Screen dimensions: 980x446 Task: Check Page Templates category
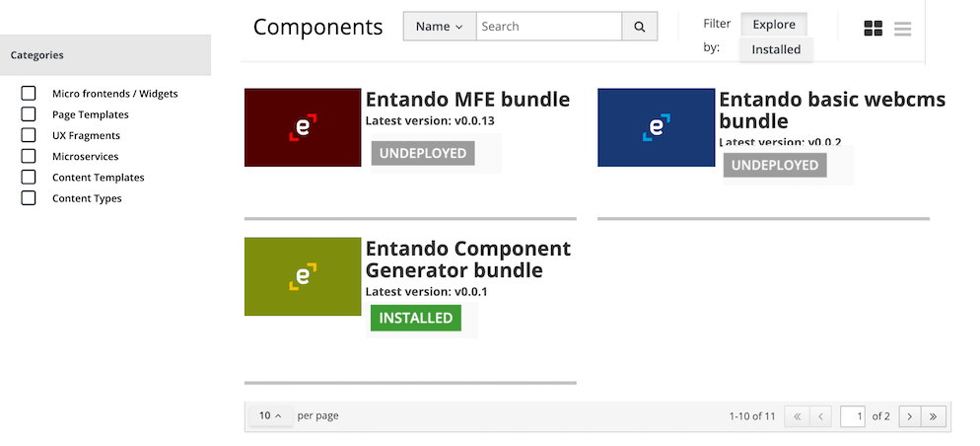[29, 113]
